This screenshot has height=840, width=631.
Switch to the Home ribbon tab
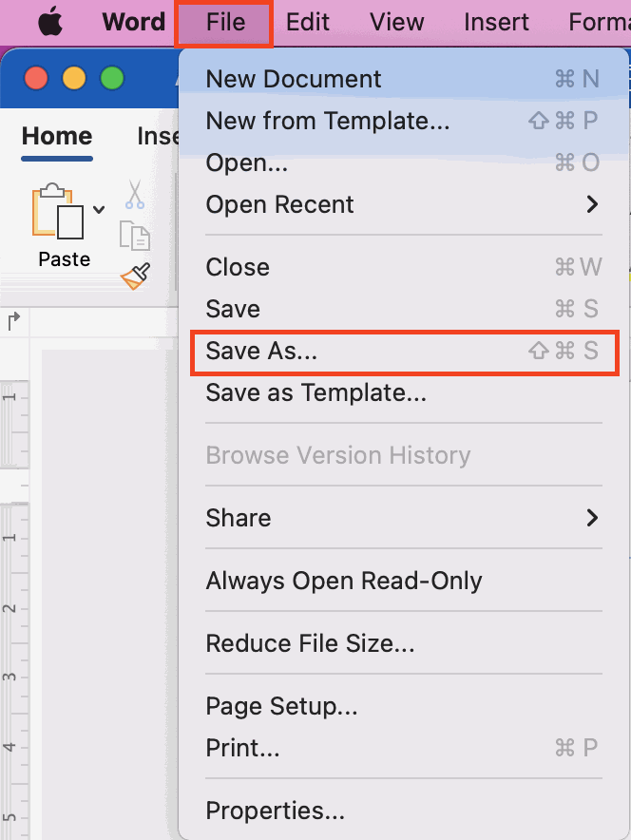[57, 136]
